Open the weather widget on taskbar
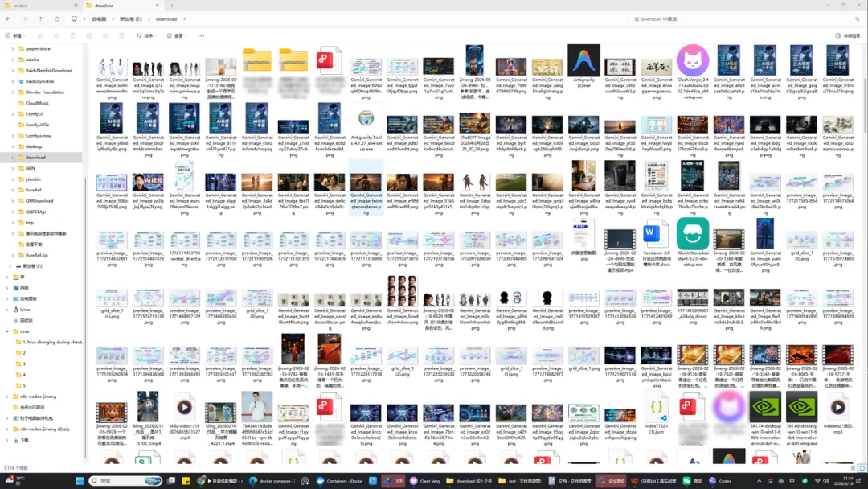 pos(15,480)
